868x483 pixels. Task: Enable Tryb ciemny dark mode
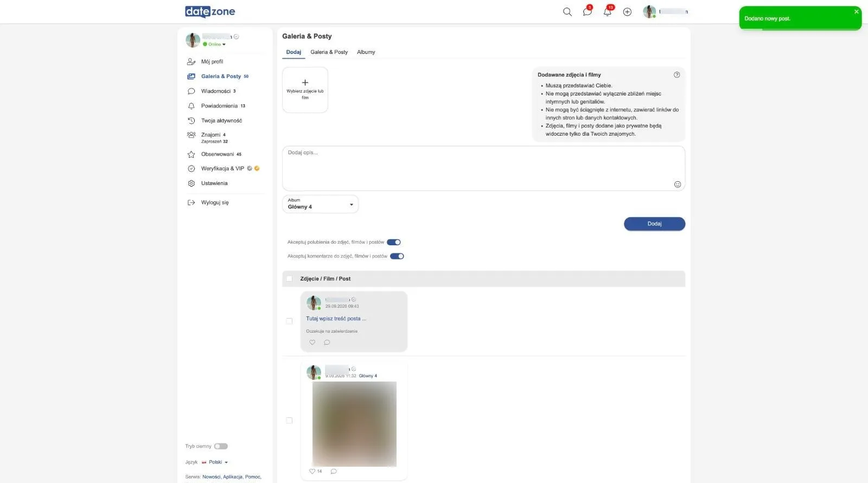click(221, 446)
